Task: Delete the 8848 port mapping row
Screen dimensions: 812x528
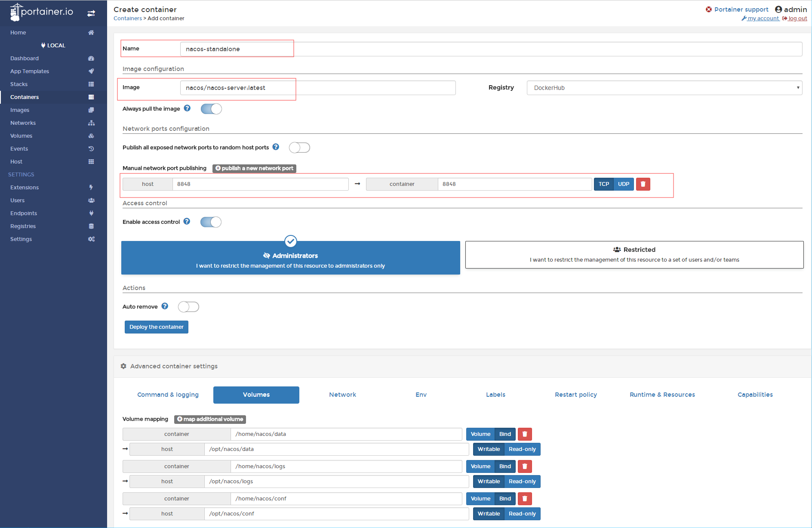Action: (x=643, y=184)
